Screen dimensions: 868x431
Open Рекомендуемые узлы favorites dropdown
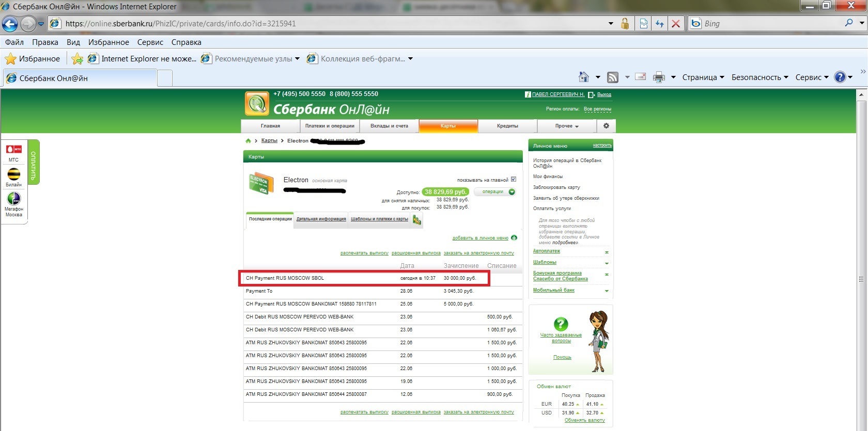click(251, 59)
